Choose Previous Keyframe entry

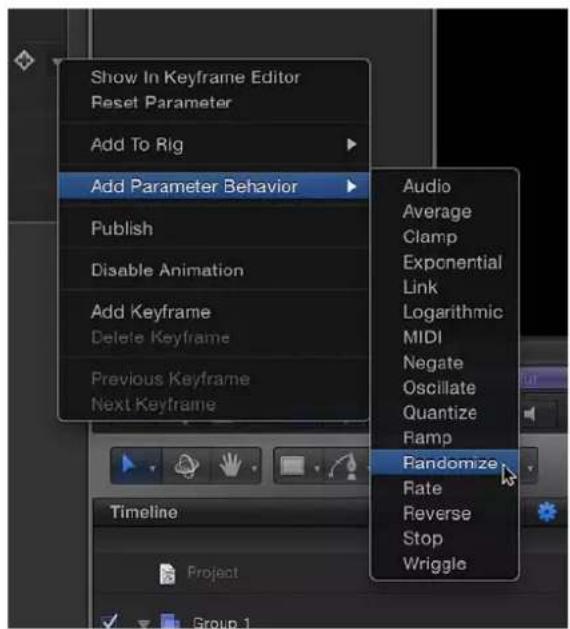pyautogui.click(x=170, y=379)
